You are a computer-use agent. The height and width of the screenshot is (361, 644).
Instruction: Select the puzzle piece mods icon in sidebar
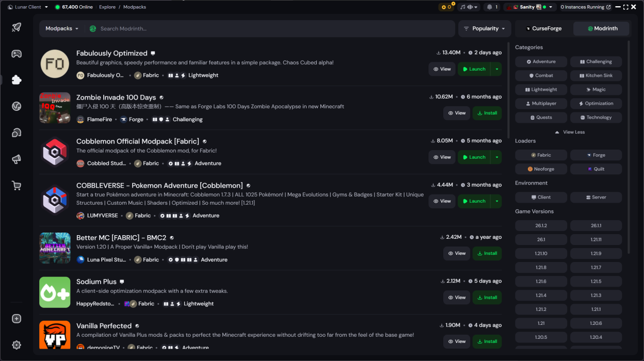[x=17, y=80]
